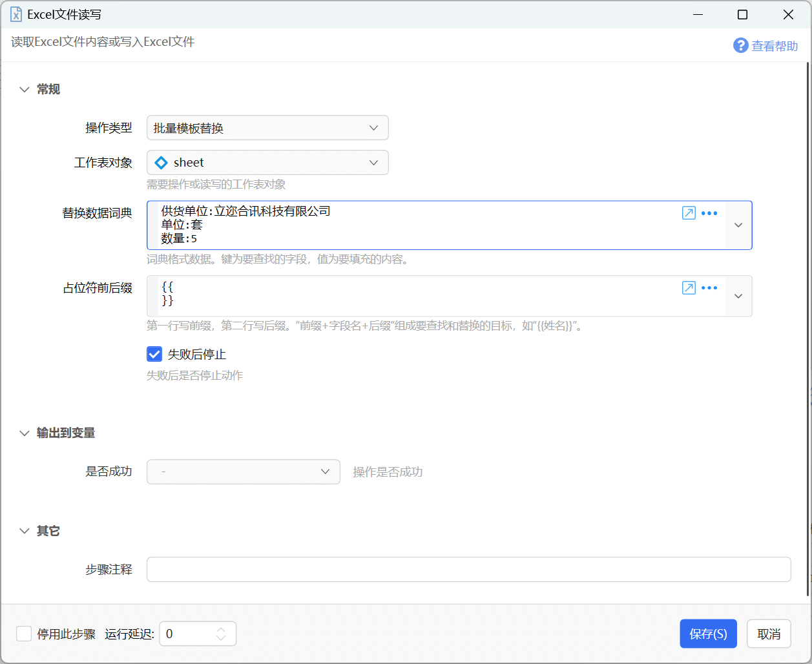The height and width of the screenshot is (664, 812).
Task: Click the blue diamond icon beside sheet
Action: [161, 163]
